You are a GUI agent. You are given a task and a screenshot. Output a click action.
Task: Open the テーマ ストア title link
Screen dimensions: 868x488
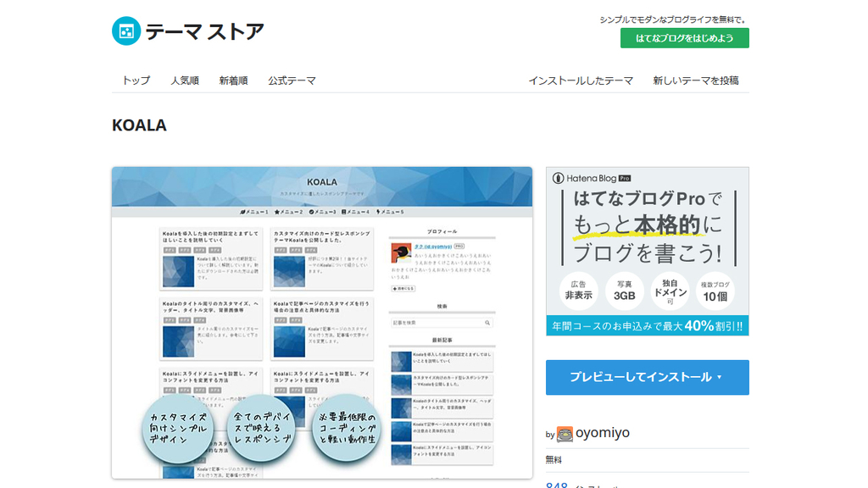click(x=204, y=31)
